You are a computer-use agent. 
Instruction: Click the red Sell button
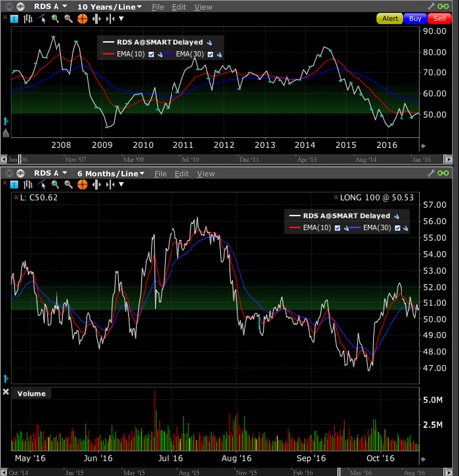440,19
